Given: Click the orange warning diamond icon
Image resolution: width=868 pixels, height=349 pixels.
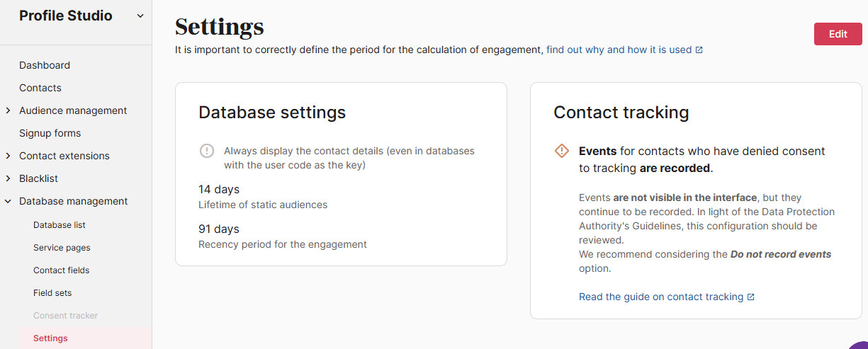Looking at the screenshot, I should [562, 151].
